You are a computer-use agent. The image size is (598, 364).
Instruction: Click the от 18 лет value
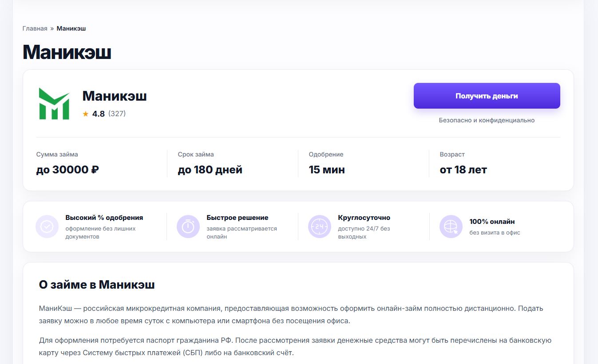pos(463,170)
